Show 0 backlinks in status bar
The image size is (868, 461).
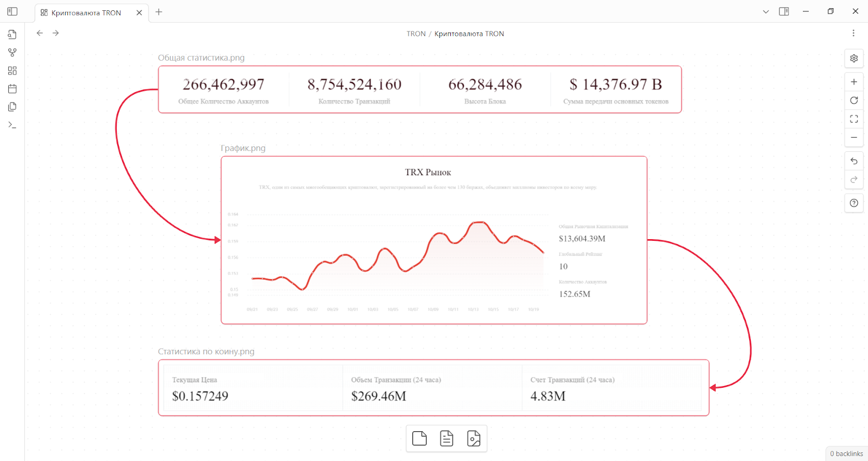click(846, 454)
